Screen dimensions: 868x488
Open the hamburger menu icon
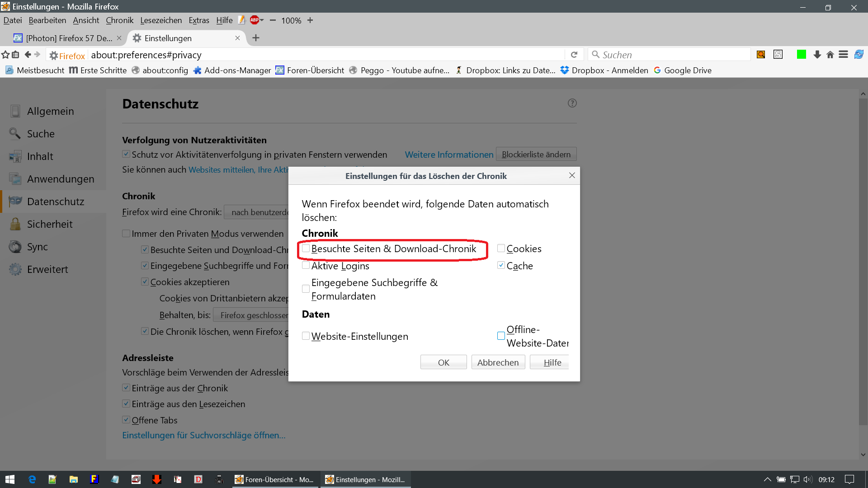point(843,55)
